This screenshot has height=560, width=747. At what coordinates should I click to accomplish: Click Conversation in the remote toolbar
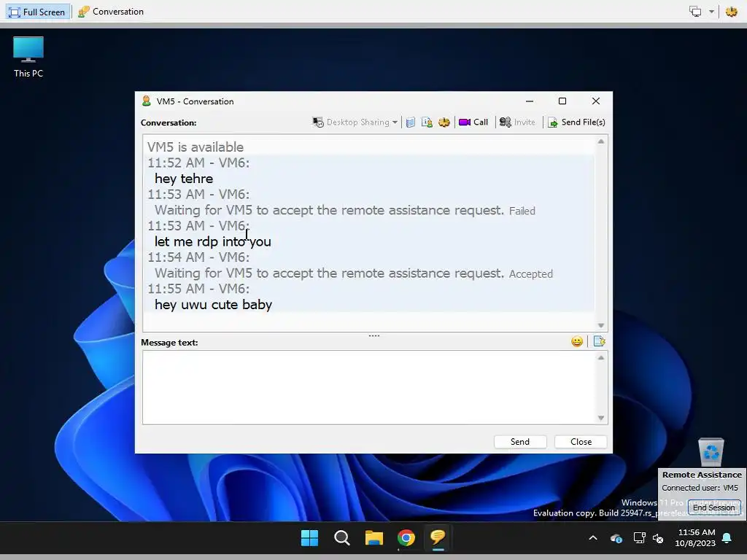[x=111, y=12]
